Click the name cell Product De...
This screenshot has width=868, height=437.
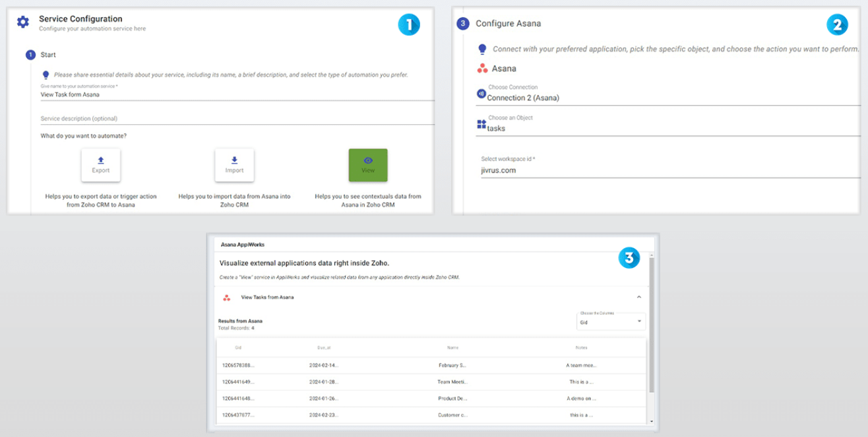click(452, 399)
